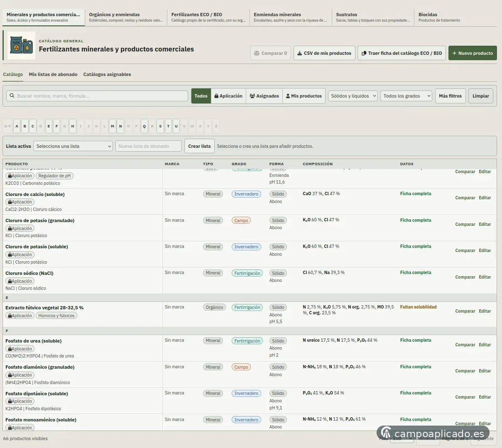Sort by COMPOSICIÓN column header

[x=318, y=164]
